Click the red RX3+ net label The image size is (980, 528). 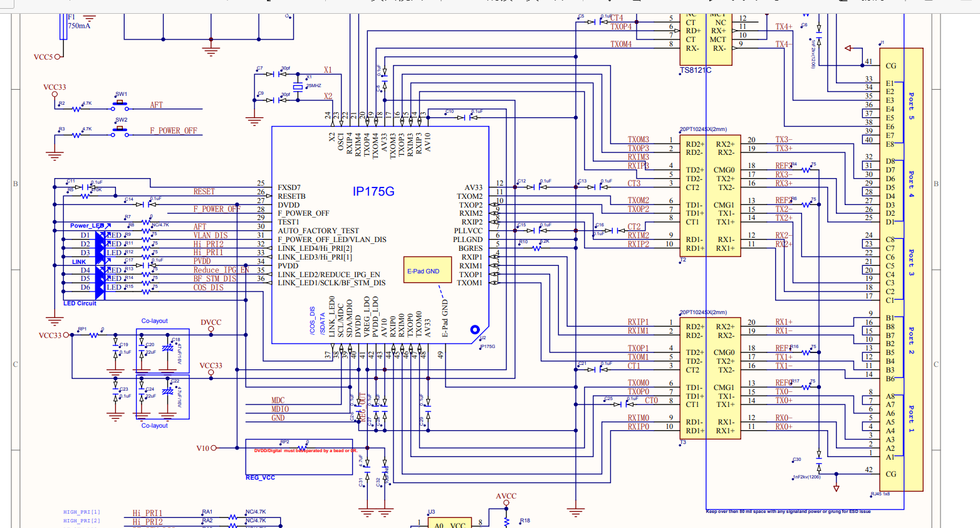click(784, 184)
